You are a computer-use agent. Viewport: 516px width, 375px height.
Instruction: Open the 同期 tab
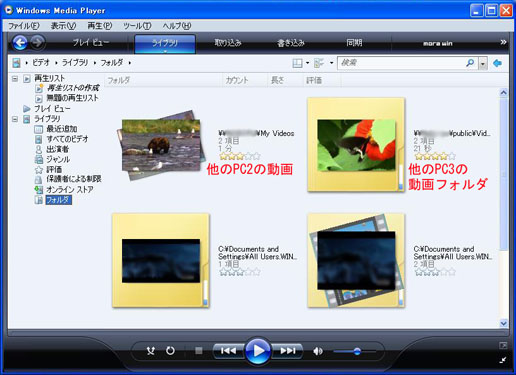354,43
